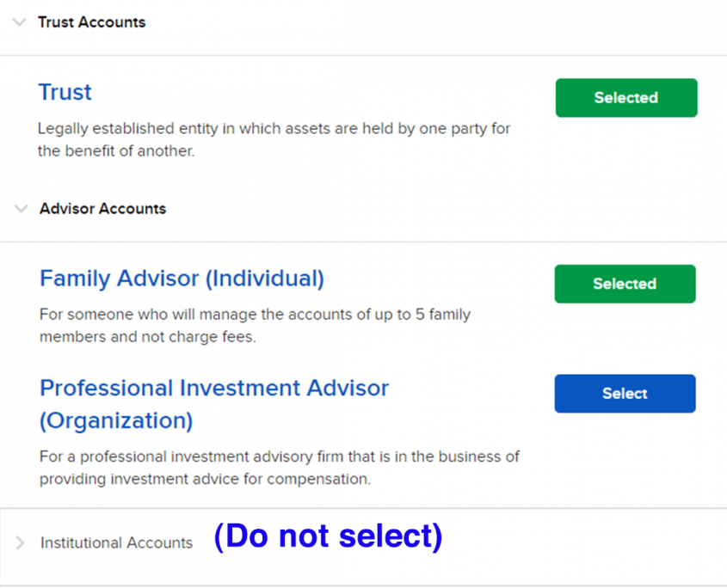Deselect the green Selected button for Trust
Image resolution: width=727 pixels, height=588 pixels.
625,98
